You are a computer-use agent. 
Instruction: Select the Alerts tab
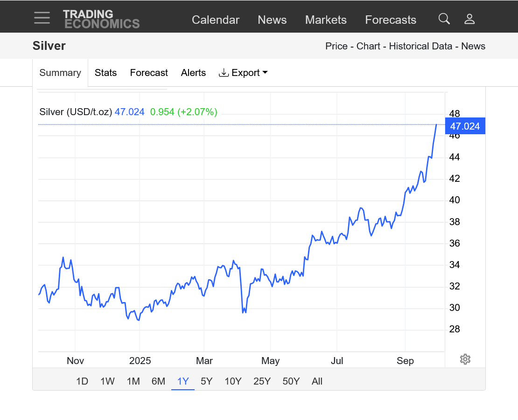193,73
